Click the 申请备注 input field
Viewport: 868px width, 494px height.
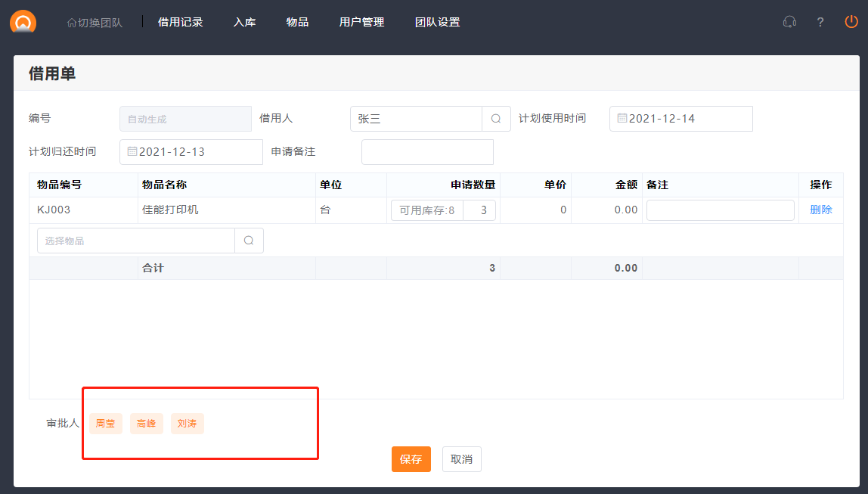point(427,152)
